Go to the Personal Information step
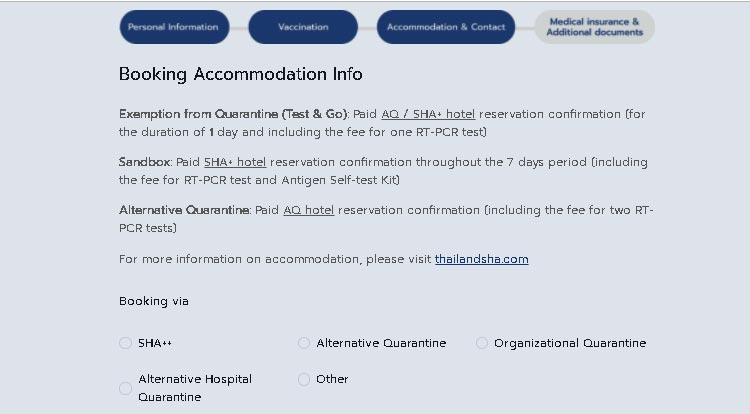Image resolution: width=750 pixels, height=414 pixels. (x=173, y=27)
